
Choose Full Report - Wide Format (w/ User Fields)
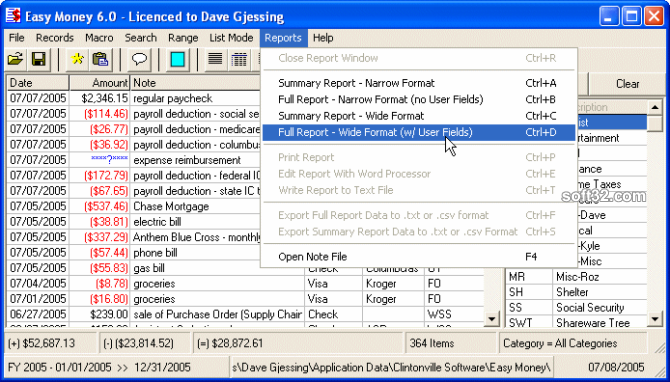click(x=418, y=132)
